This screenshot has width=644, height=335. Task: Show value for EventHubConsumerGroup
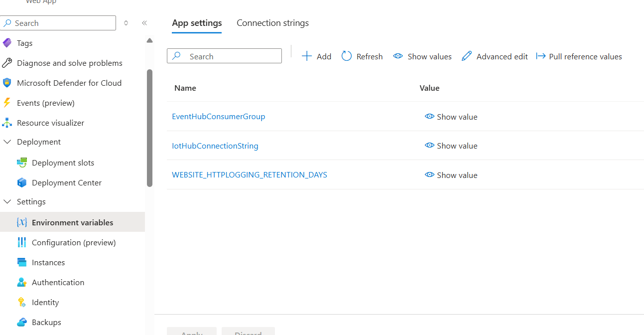(451, 117)
